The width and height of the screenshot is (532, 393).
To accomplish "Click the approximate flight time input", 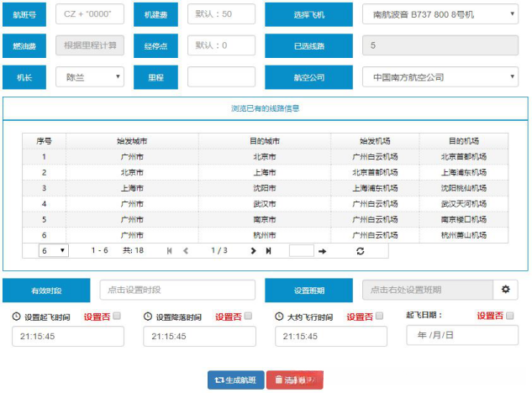I will 331,337.
